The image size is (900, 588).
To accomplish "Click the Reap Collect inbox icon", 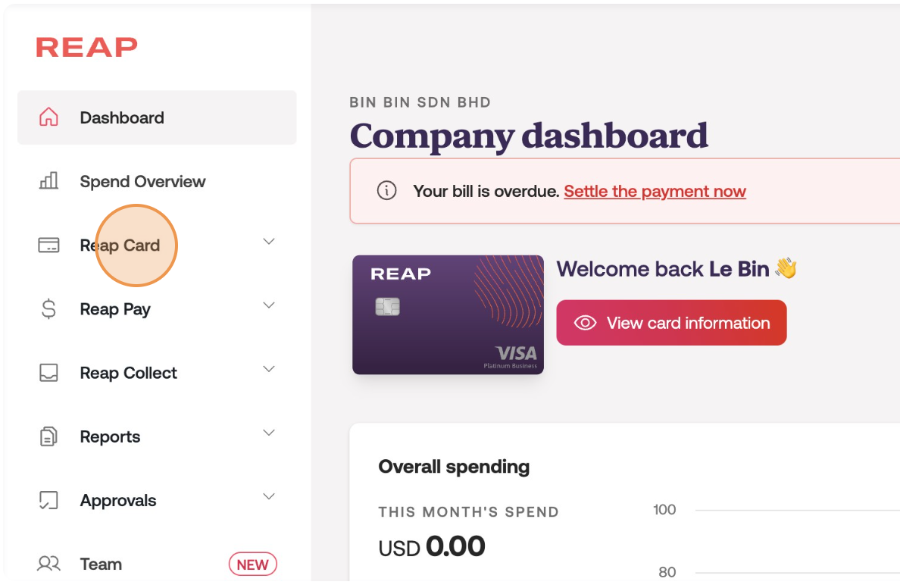I will (x=48, y=373).
